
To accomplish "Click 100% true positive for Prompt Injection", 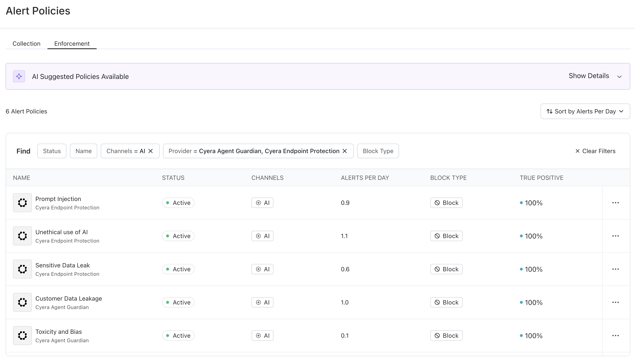I will [x=531, y=203].
